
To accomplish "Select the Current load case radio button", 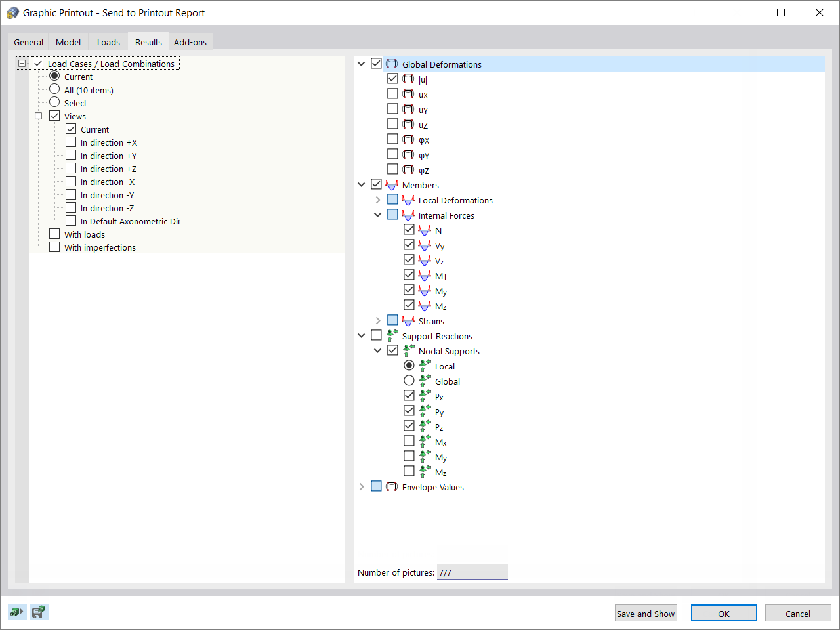I will [54, 76].
